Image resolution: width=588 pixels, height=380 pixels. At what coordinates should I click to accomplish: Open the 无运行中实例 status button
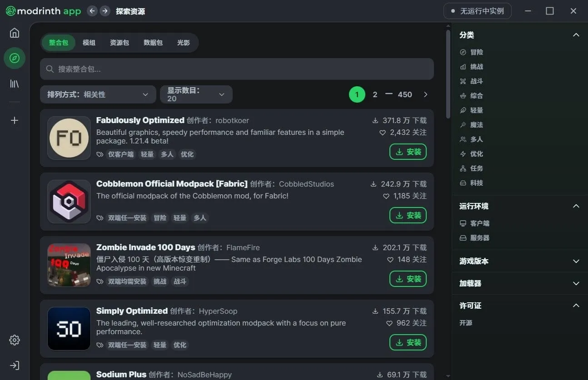pyautogui.click(x=478, y=11)
